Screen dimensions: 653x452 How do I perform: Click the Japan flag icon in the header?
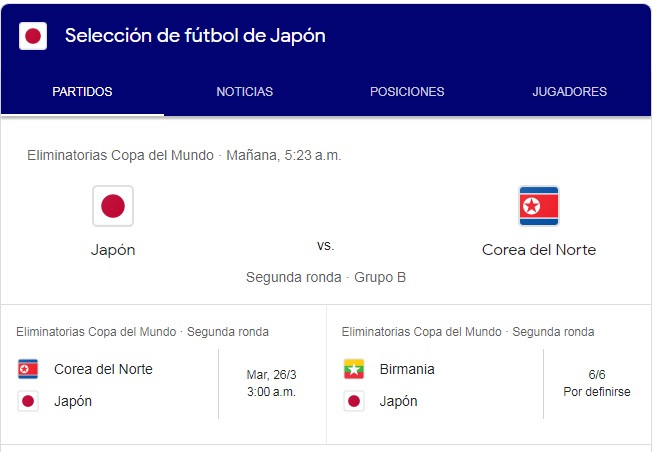(x=33, y=36)
